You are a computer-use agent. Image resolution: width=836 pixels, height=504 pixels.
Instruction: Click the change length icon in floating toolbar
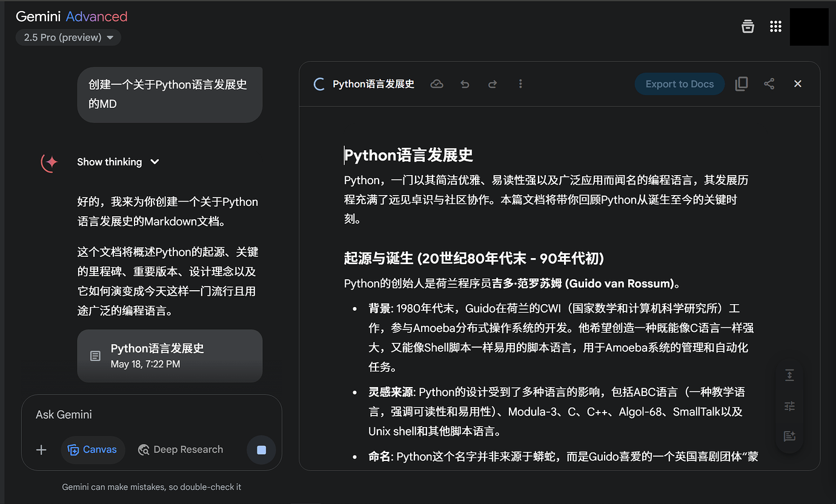(789, 375)
